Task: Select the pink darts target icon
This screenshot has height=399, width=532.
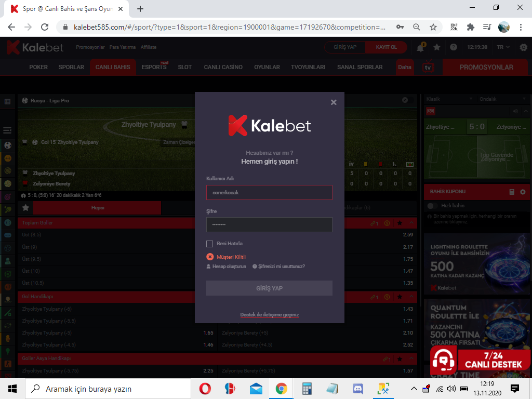Action: [x=8, y=197]
